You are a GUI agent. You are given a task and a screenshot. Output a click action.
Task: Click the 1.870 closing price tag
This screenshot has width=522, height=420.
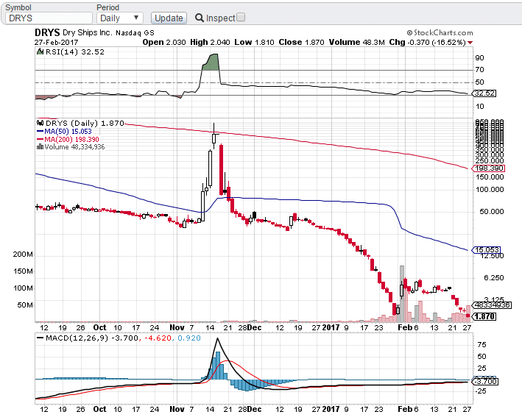pos(484,316)
